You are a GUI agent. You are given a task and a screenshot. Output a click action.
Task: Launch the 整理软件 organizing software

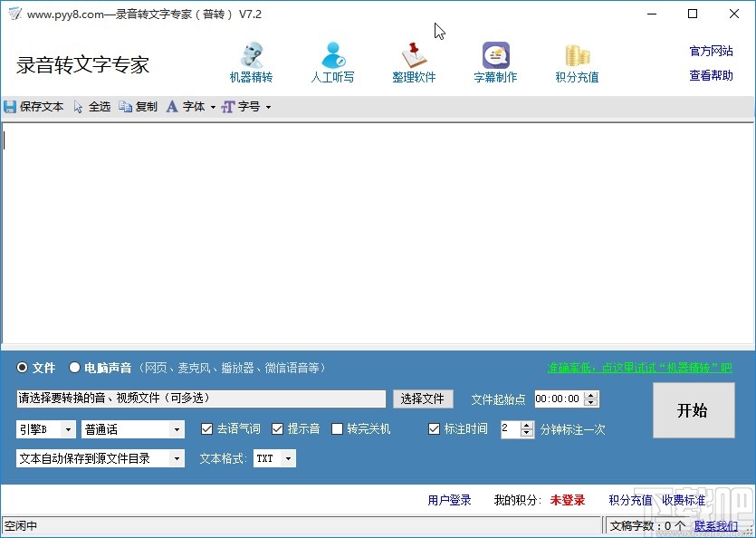[414, 60]
